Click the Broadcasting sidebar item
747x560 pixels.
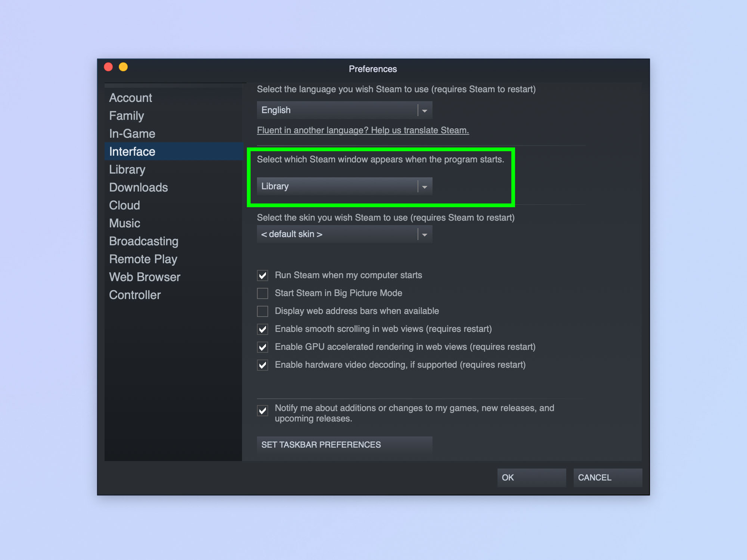pos(144,241)
